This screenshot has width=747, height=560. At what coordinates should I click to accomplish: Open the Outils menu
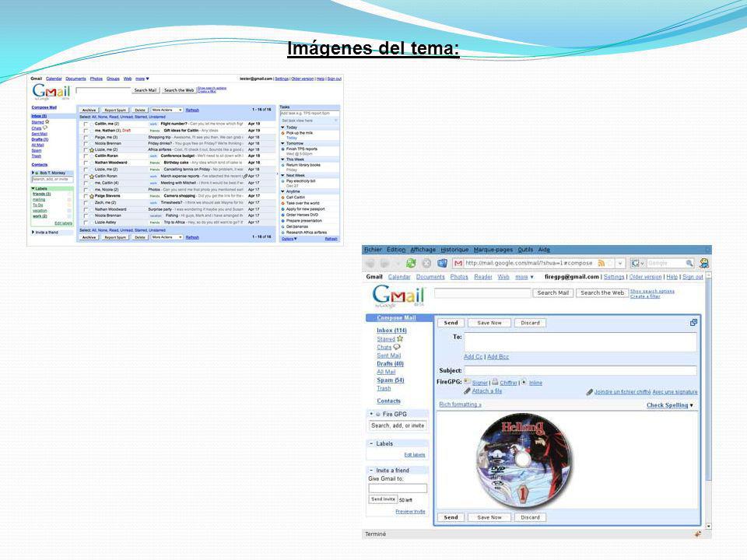coord(525,250)
